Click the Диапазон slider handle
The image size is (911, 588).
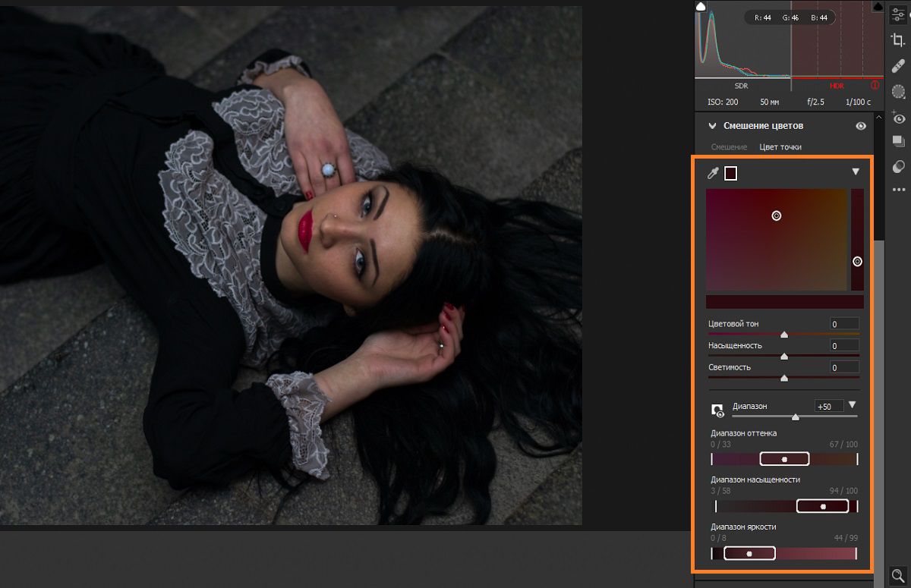(x=795, y=417)
